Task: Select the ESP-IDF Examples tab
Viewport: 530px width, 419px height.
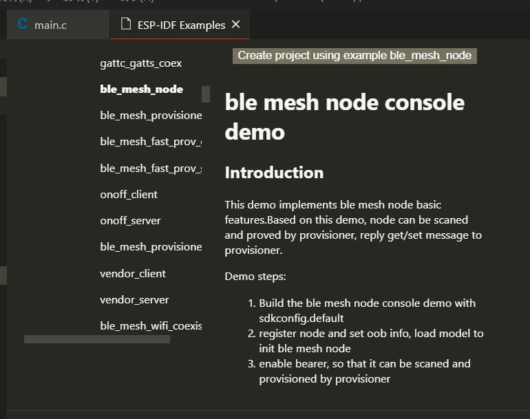Action: [179, 25]
